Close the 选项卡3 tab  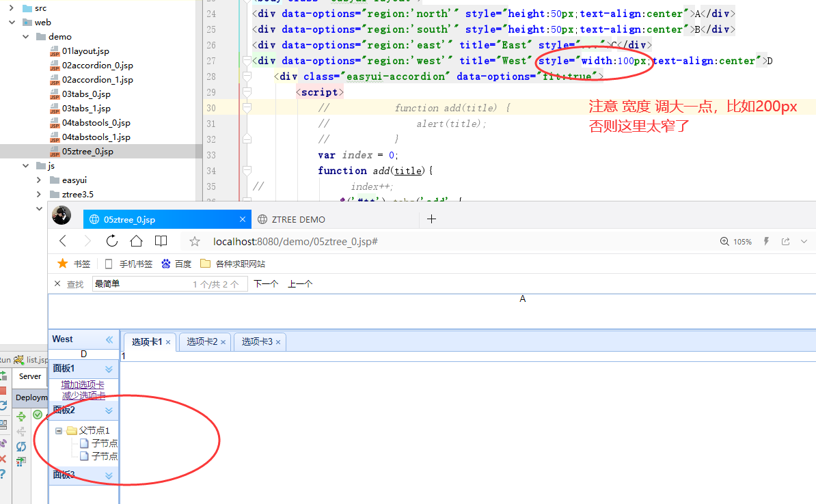[278, 342]
